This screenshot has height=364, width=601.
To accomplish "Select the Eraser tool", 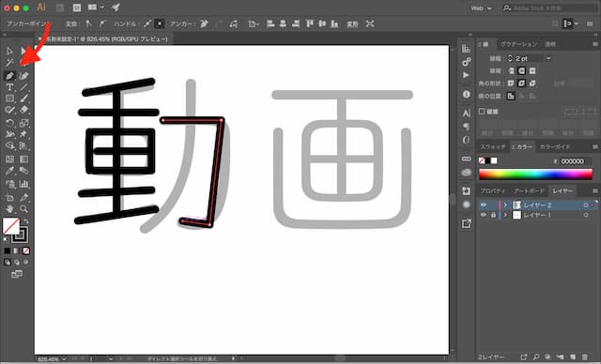I will pyautogui.click(x=23, y=111).
